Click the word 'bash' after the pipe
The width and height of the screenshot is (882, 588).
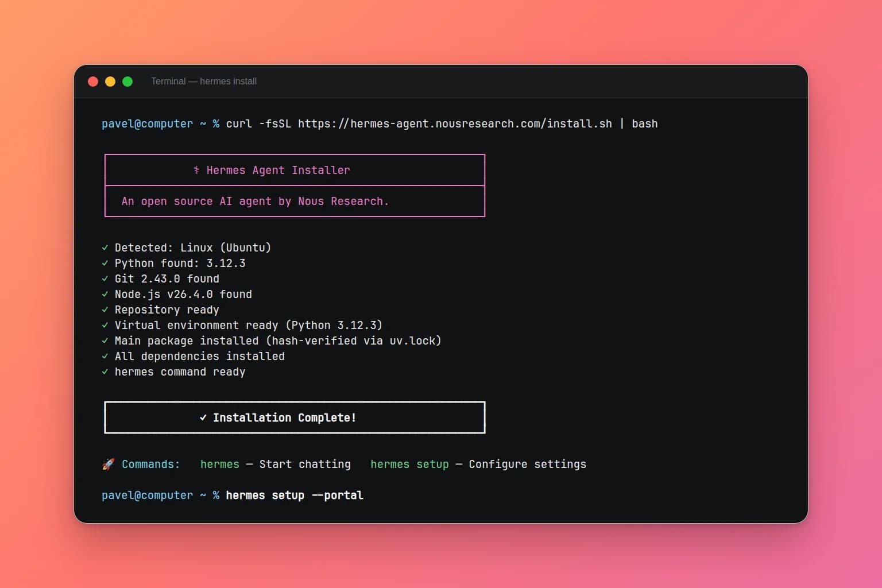coord(645,124)
